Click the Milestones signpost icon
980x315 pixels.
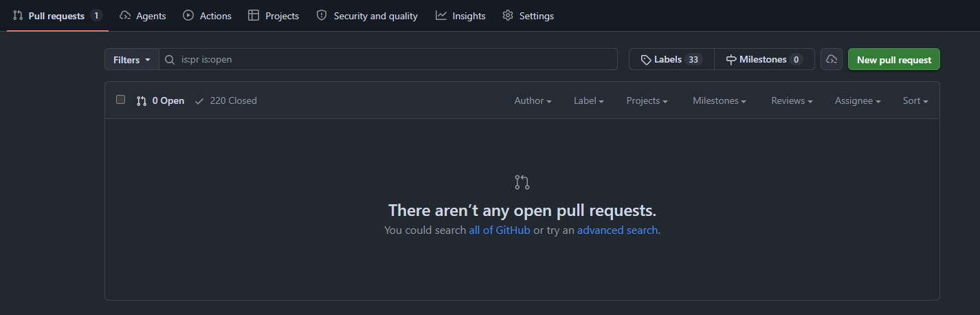(x=731, y=60)
